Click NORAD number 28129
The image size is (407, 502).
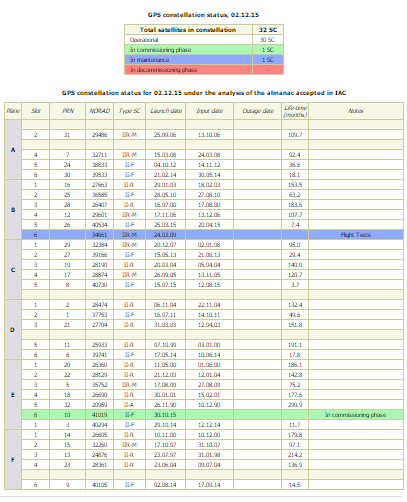click(x=99, y=375)
